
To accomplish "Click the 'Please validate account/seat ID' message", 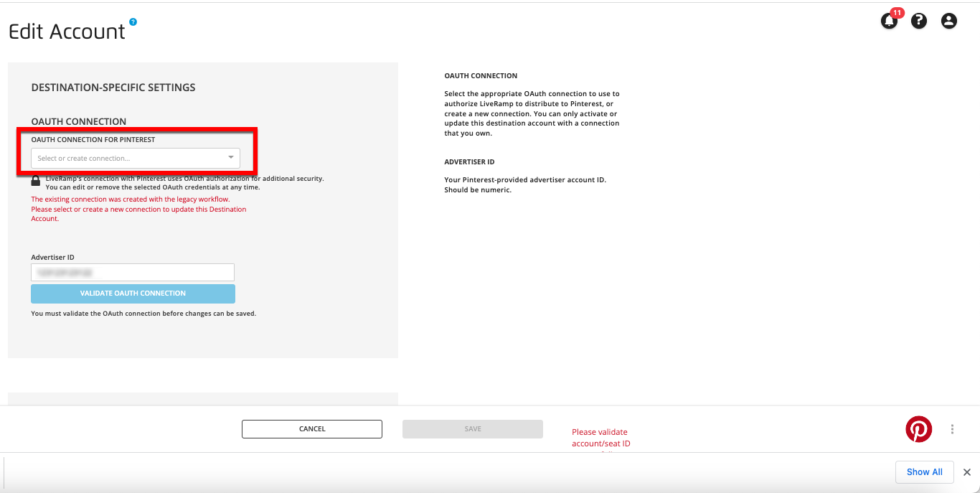I will (601, 438).
